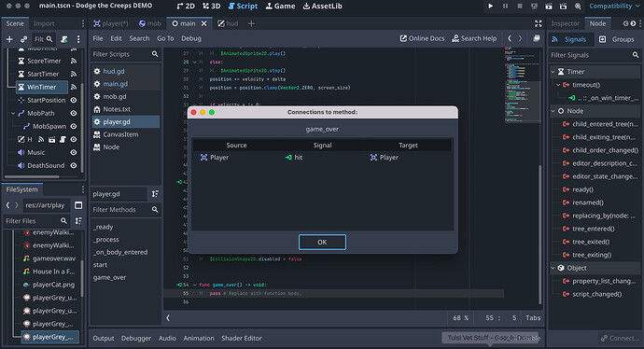Click the Movie Maker mode icon
The height and width of the screenshot is (349, 644).
[x=578, y=7]
